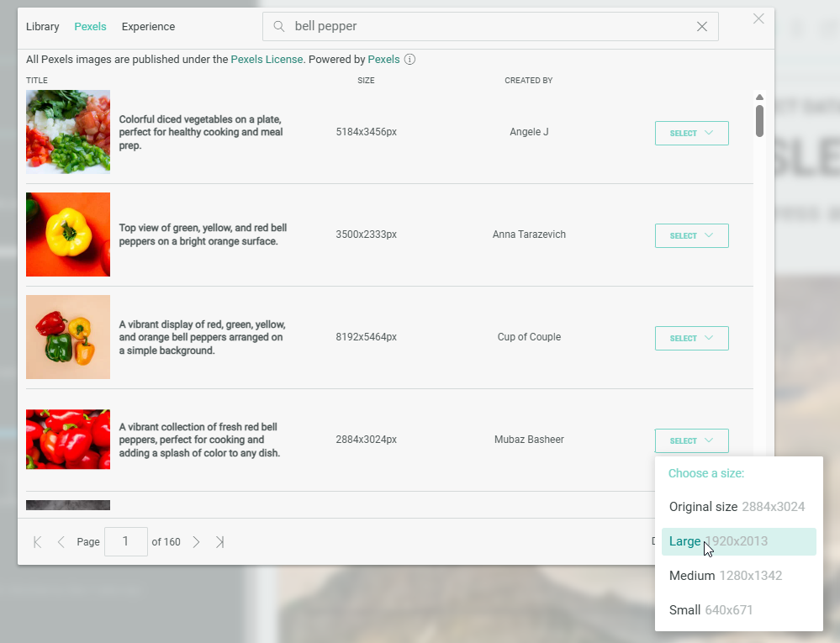Viewport: 840px width, 643px height.
Task: Choose Medium 1280x1342 size option
Action: pos(725,576)
